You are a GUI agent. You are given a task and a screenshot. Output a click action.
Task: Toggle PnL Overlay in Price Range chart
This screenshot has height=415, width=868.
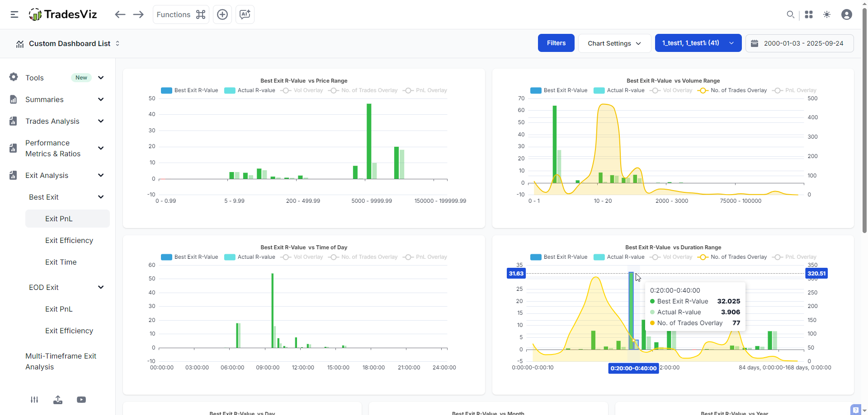pyautogui.click(x=425, y=90)
